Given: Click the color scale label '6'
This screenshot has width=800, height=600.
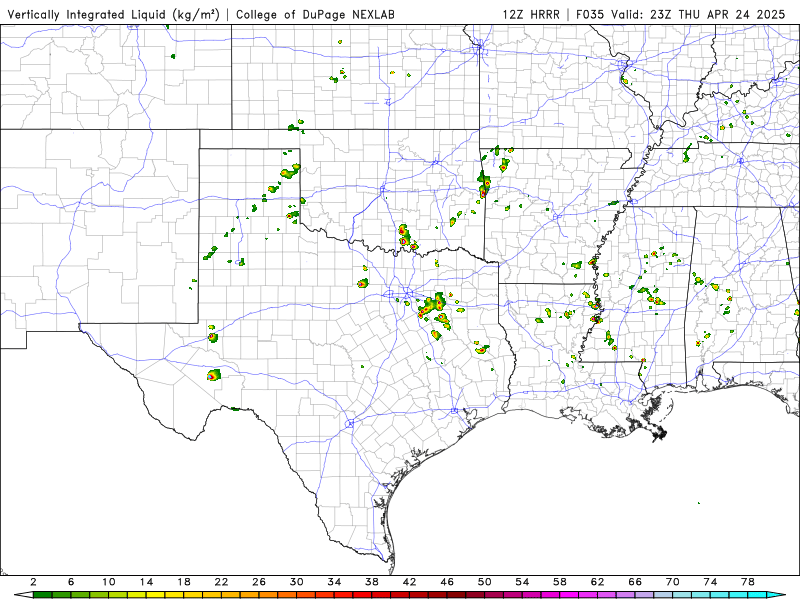Looking at the screenshot, I should 71,582.
